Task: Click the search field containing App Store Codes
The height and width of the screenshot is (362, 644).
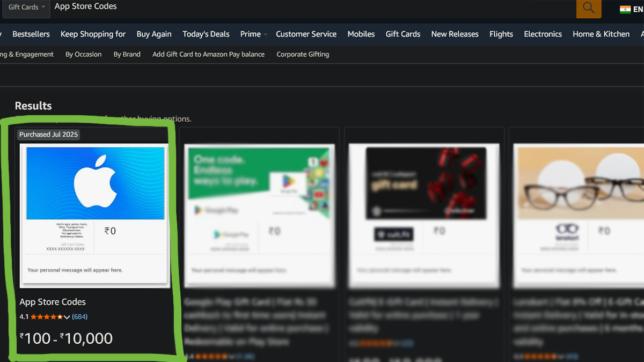Action: pyautogui.click(x=313, y=8)
